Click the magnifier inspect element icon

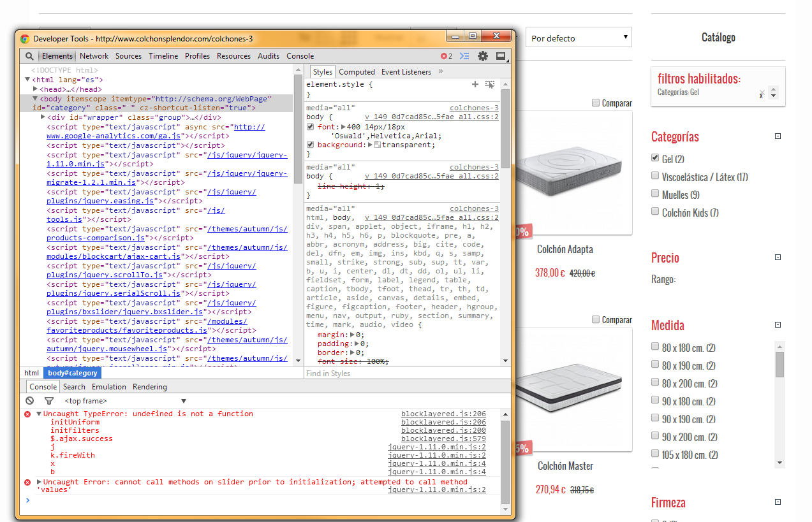29,56
